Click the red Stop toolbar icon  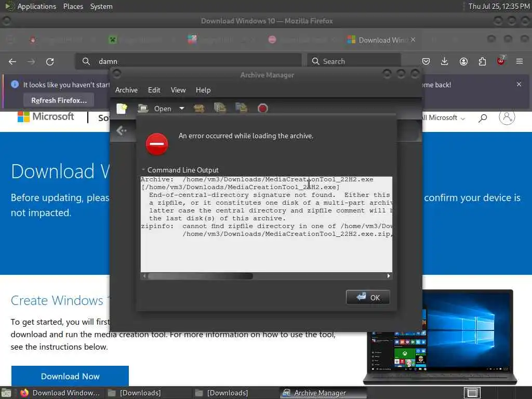pyautogui.click(x=262, y=109)
